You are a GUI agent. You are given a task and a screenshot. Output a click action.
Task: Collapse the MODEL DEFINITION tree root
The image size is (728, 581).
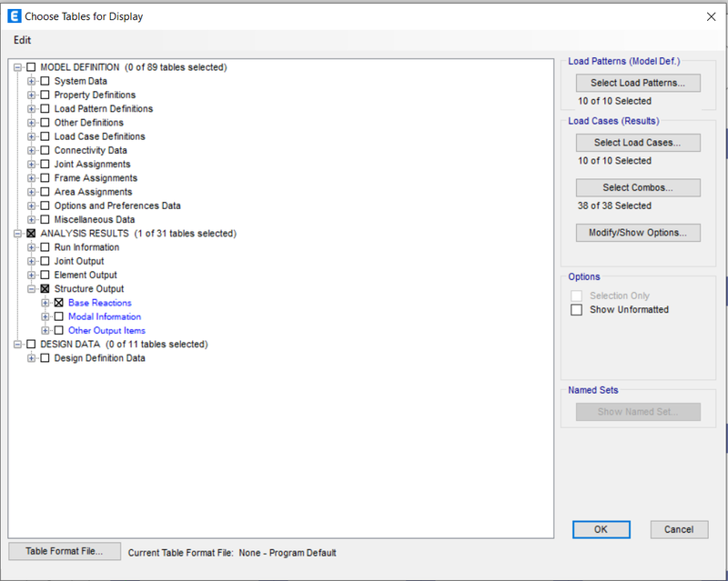(17, 67)
